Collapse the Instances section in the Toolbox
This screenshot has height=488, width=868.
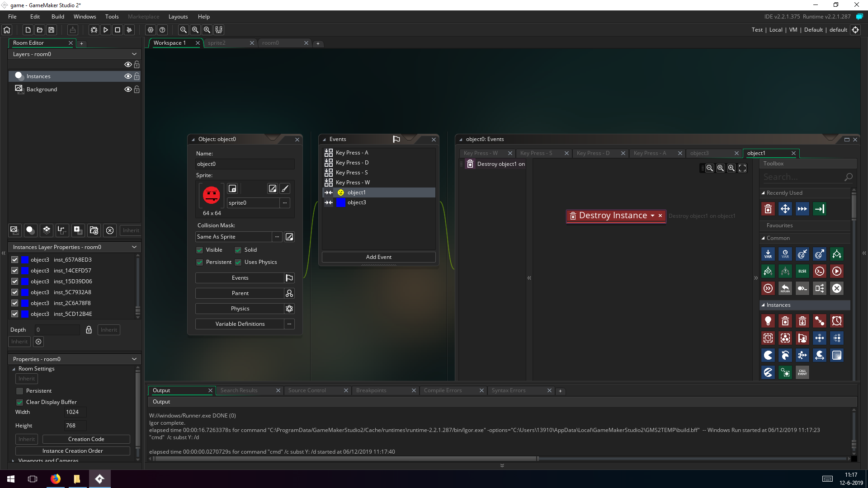click(x=763, y=305)
